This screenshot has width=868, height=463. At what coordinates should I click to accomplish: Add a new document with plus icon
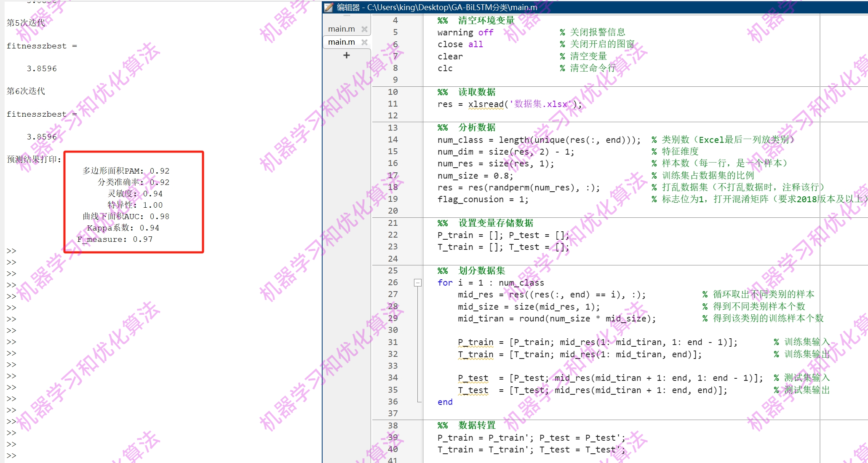pyautogui.click(x=346, y=55)
